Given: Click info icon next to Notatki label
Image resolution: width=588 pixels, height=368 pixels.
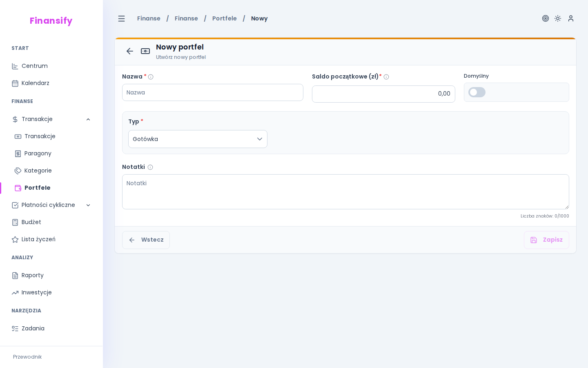Looking at the screenshot, I should pos(150,167).
